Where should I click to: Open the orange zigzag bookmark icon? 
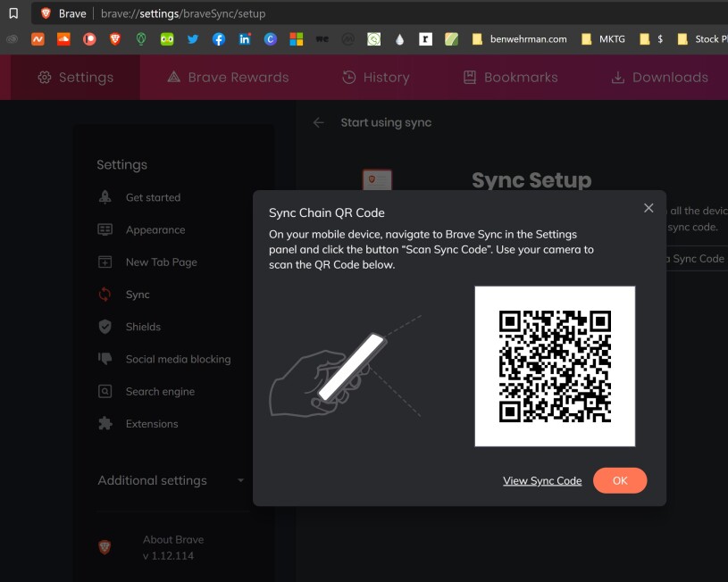pos(38,39)
